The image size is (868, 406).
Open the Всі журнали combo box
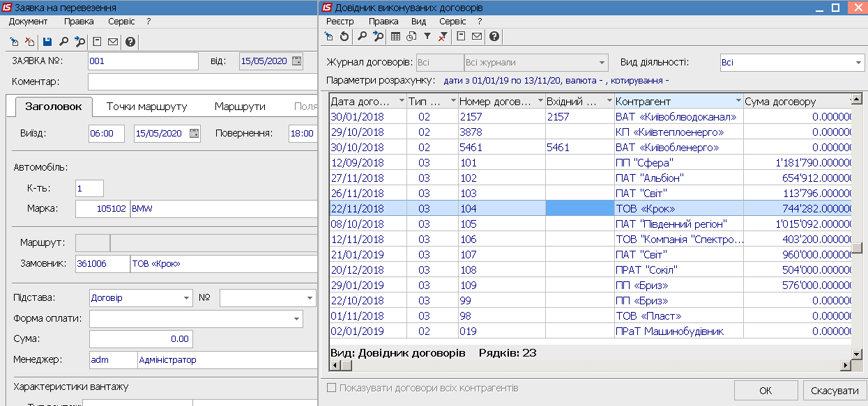[x=536, y=63]
